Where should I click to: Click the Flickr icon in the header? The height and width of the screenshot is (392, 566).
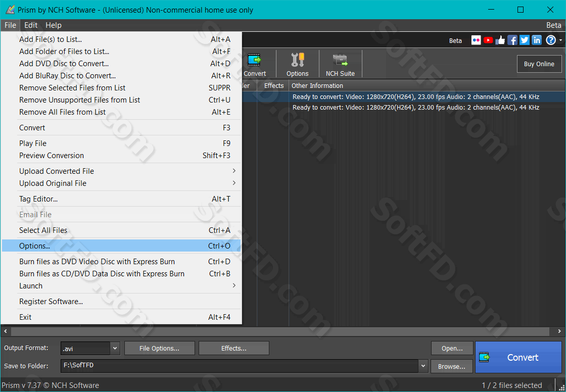[476, 40]
